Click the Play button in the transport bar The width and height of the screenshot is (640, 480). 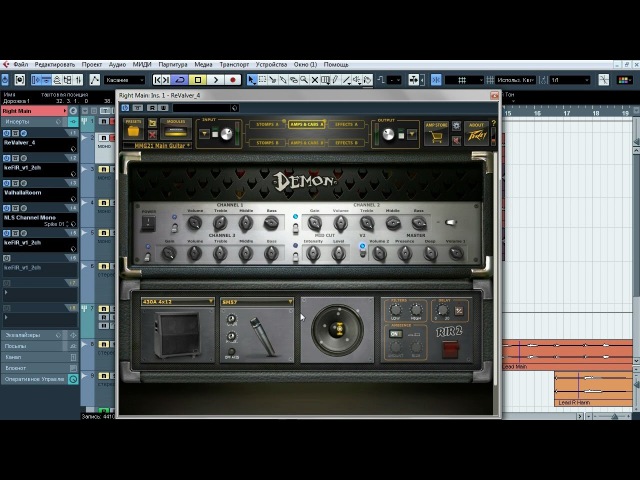tap(215, 80)
